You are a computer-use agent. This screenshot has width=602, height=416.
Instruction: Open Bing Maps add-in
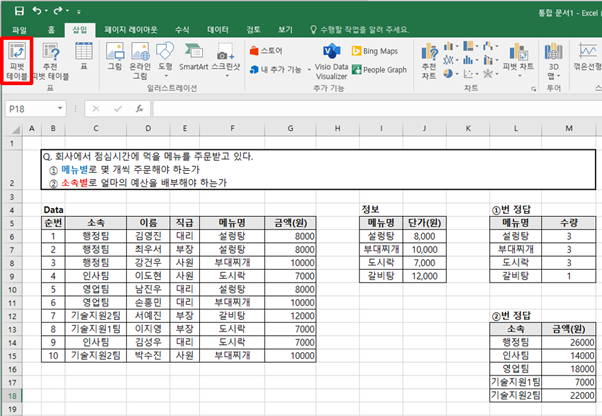(375, 51)
